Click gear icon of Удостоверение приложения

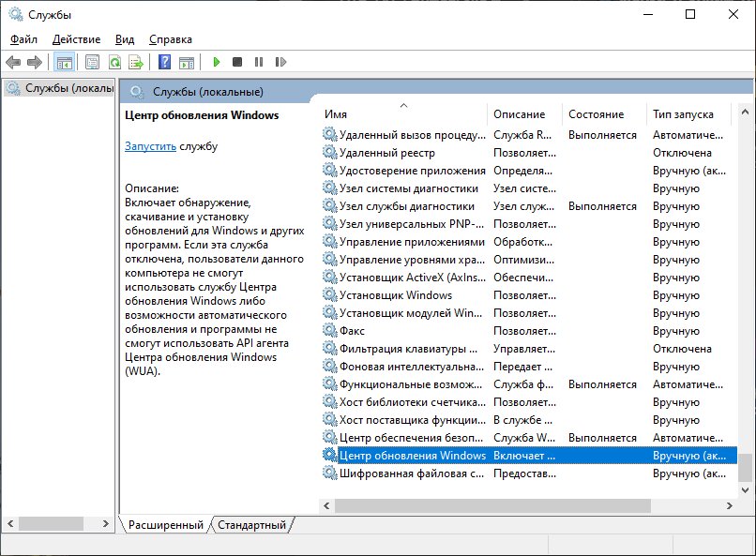coord(330,170)
